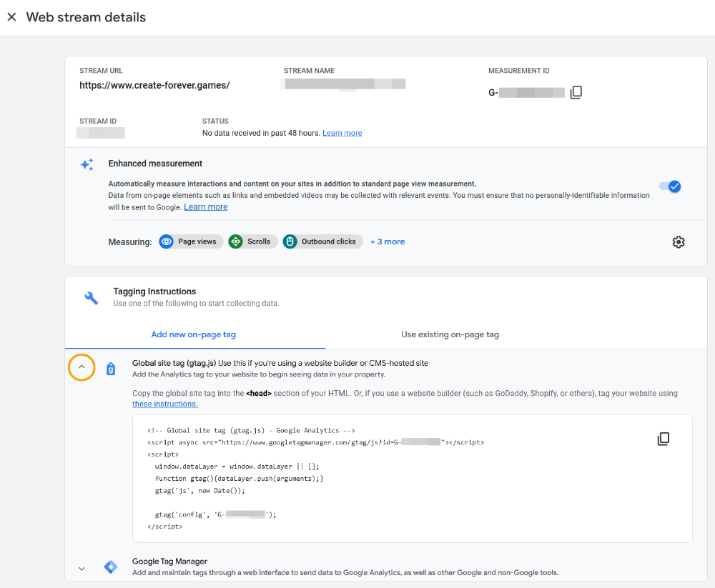Image resolution: width=715 pixels, height=588 pixels.
Task: Click the stream URL https://www.create-forever.games/
Action: click(x=154, y=85)
